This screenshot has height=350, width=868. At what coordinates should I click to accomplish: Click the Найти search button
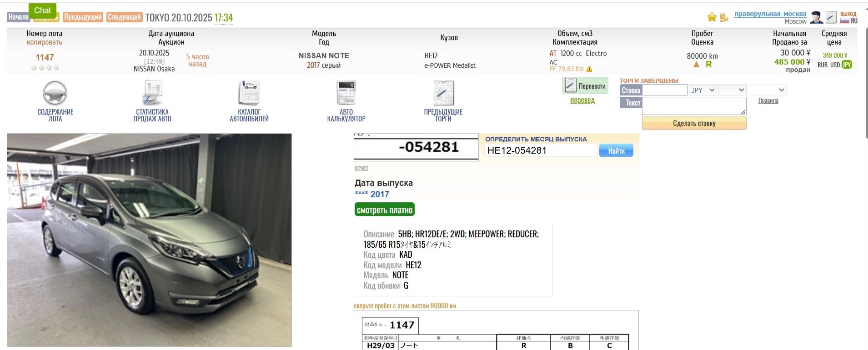(616, 150)
